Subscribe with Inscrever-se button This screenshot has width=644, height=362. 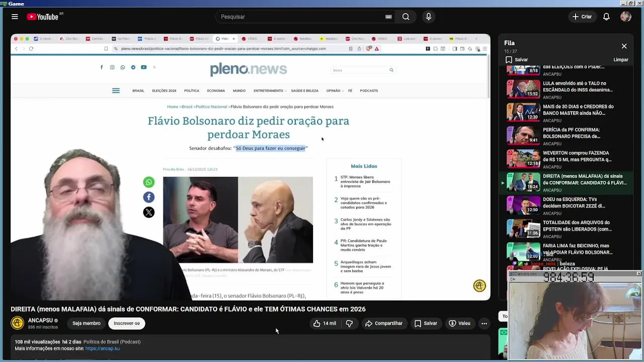127,323
